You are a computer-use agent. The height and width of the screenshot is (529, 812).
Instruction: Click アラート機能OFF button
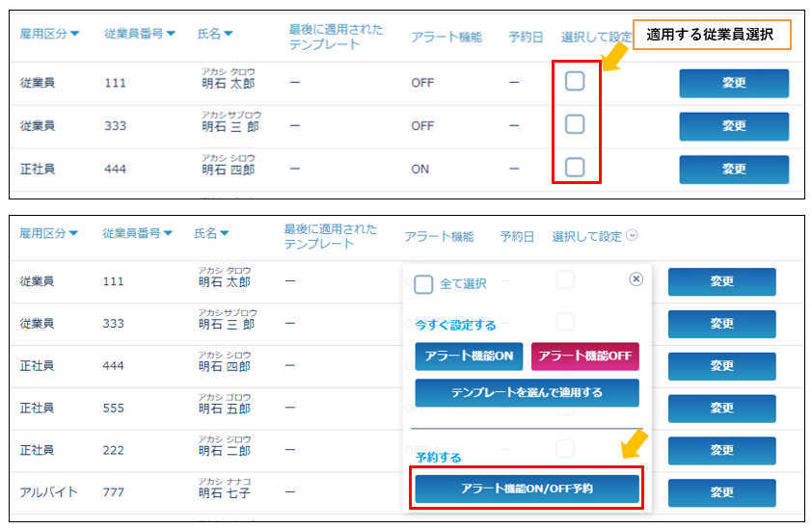point(585,357)
